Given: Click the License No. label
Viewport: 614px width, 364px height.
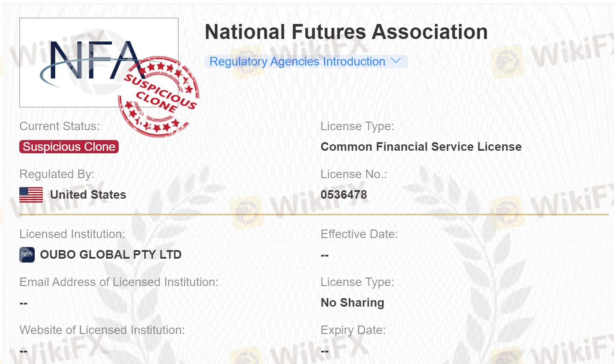Looking at the screenshot, I should tap(353, 174).
